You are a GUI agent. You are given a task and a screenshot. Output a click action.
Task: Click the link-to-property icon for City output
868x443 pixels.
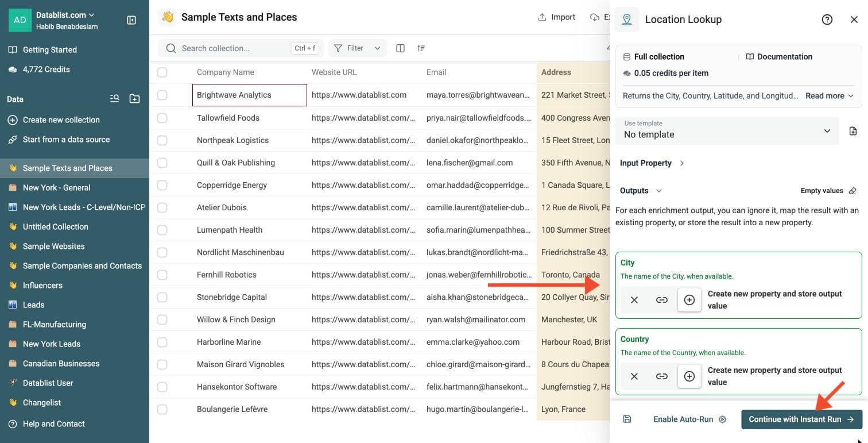662,300
